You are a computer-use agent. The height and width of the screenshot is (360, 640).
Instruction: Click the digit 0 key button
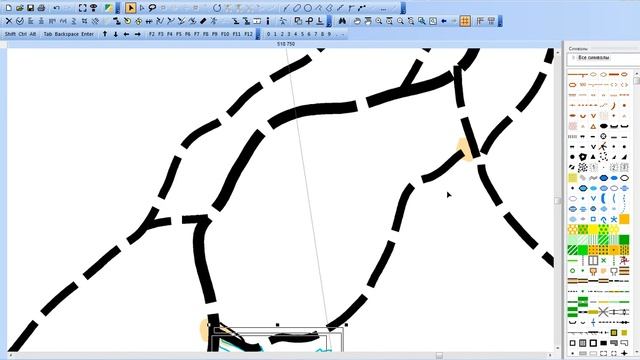pos(269,34)
